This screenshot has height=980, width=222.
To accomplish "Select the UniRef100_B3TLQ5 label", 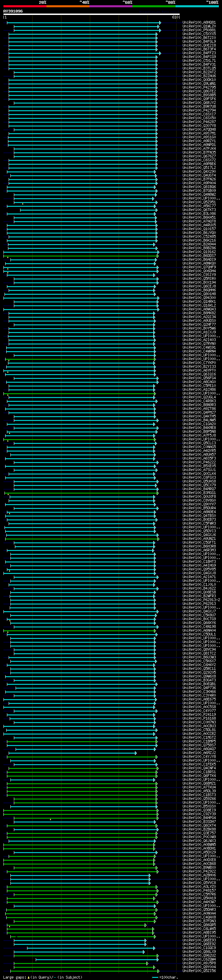I will [199, 68].
